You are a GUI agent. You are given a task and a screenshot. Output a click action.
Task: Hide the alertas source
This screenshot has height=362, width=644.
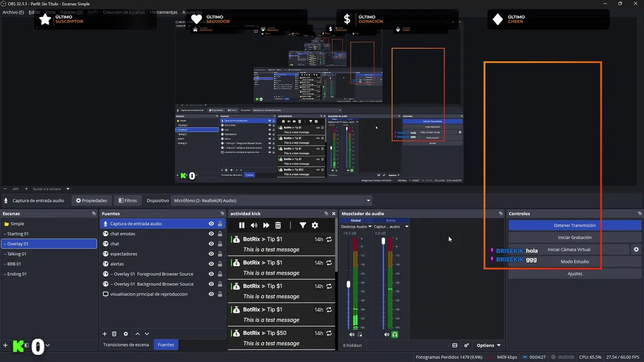211,264
